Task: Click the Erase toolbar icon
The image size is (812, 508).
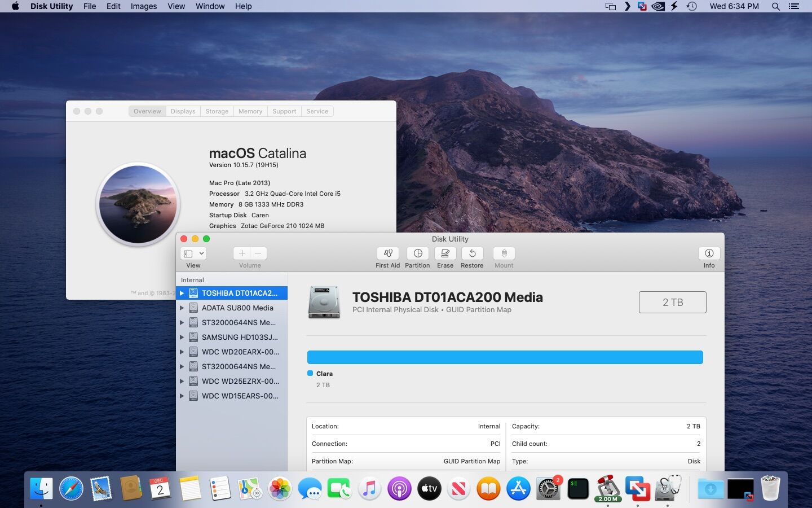Action: 445,253
